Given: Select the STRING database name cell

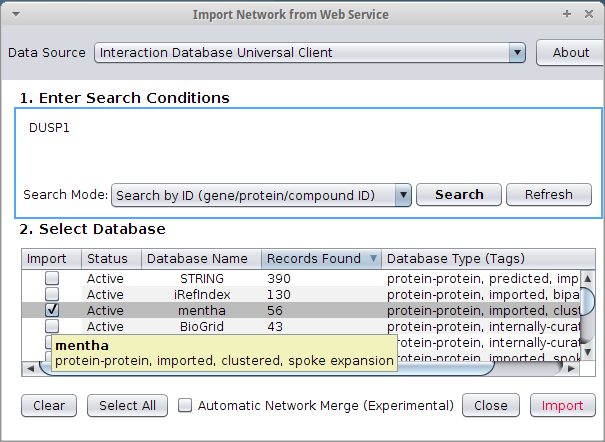Looking at the screenshot, I should [x=201, y=278].
